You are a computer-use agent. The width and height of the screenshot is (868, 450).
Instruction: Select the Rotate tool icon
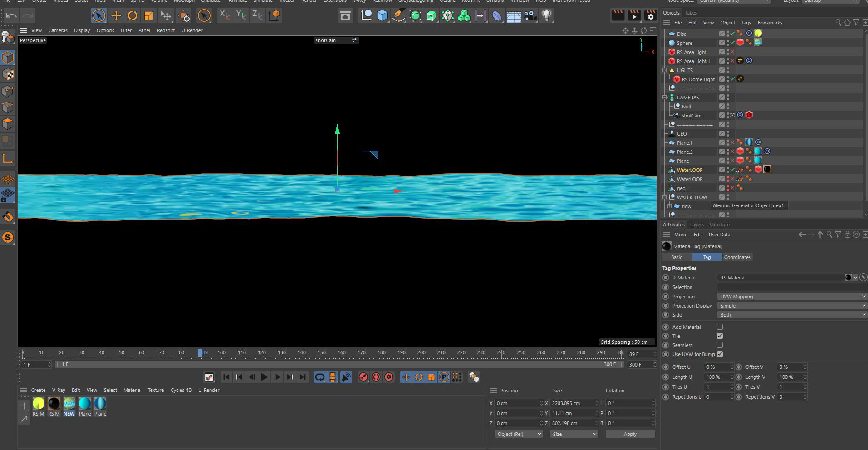(132, 16)
